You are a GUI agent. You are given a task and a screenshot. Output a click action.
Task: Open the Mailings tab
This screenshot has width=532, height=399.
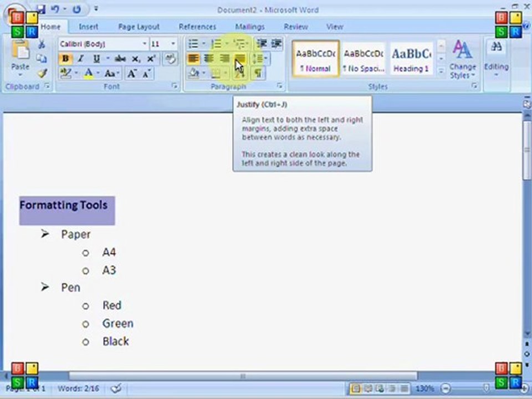click(250, 27)
